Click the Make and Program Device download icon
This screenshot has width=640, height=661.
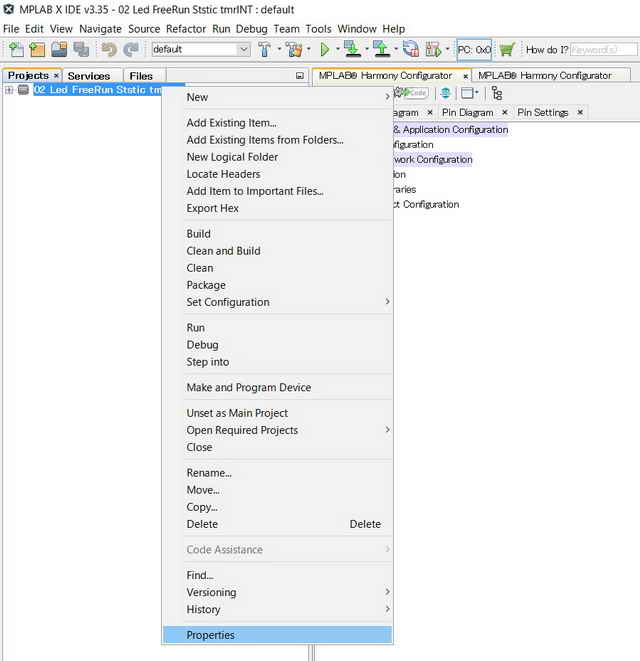[x=352, y=49]
